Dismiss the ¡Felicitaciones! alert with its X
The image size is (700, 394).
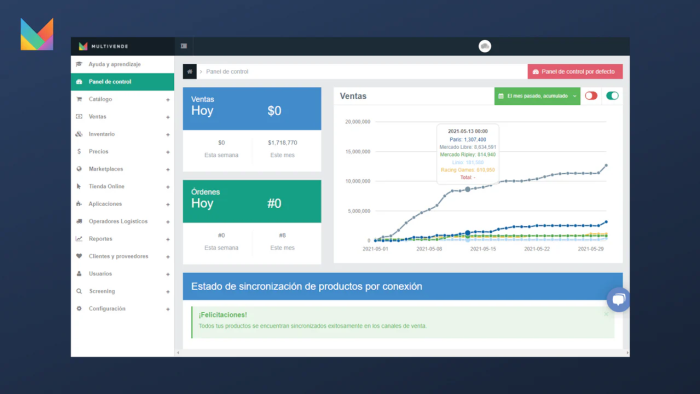pyautogui.click(x=606, y=314)
